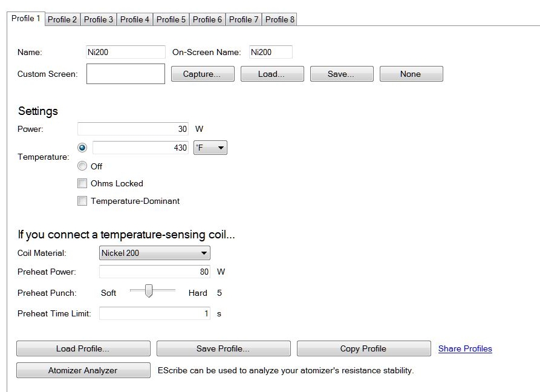Select the temperature value radio button

(x=82, y=148)
